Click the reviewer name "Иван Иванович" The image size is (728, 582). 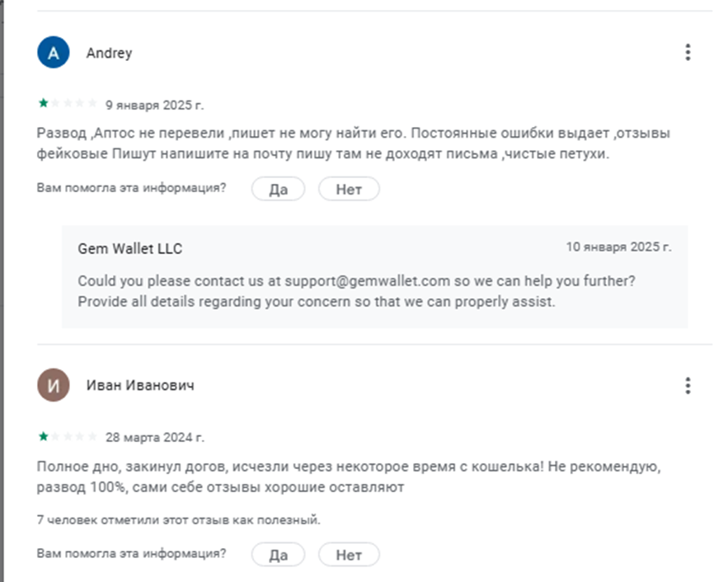pos(140,385)
